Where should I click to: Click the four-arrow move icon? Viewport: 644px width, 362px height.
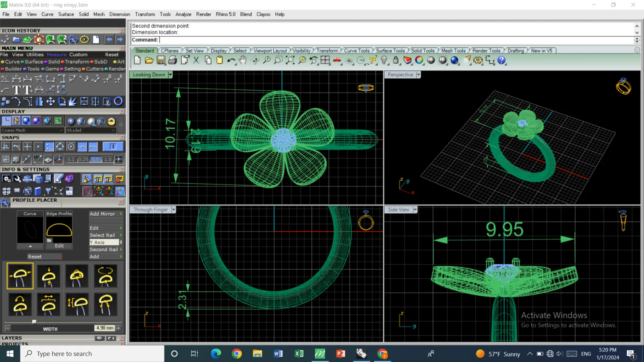click(x=50, y=101)
